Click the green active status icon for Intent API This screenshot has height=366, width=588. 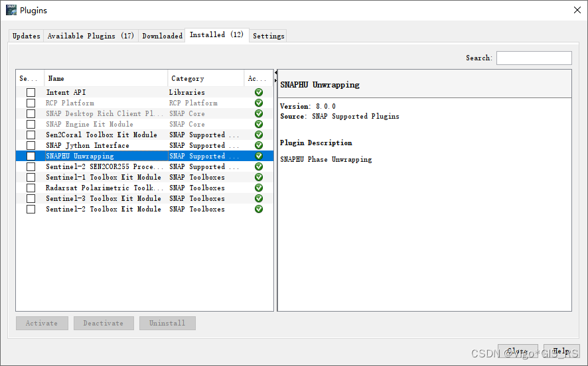click(x=259, y=92)
